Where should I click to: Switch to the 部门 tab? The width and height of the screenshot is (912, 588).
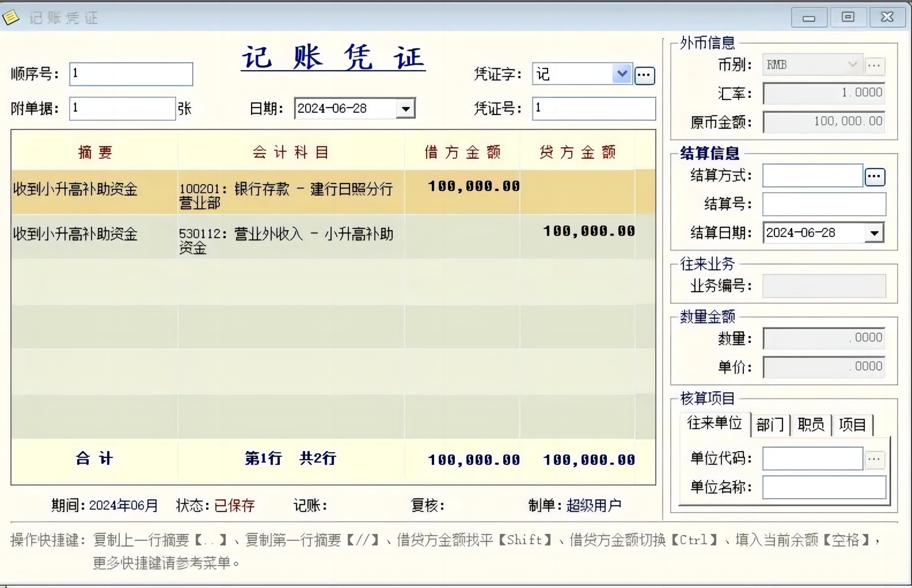pyautogui.click(x=770, y=425)
